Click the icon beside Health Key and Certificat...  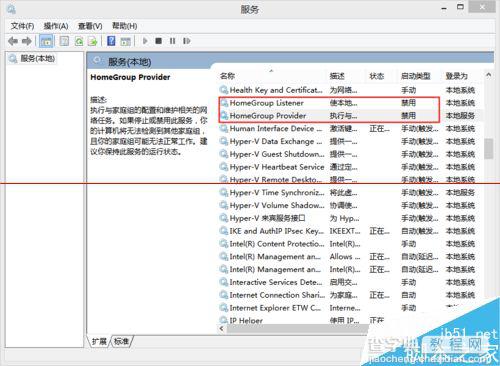point(224,90)
